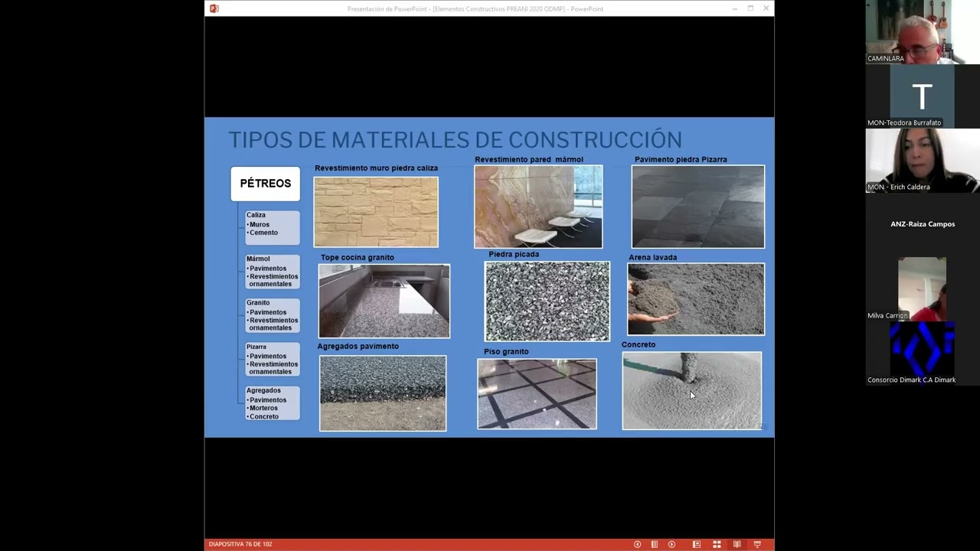Click 'Piedra picada' caption
This screenshot has width=980, height=551.
click(514, 254)
